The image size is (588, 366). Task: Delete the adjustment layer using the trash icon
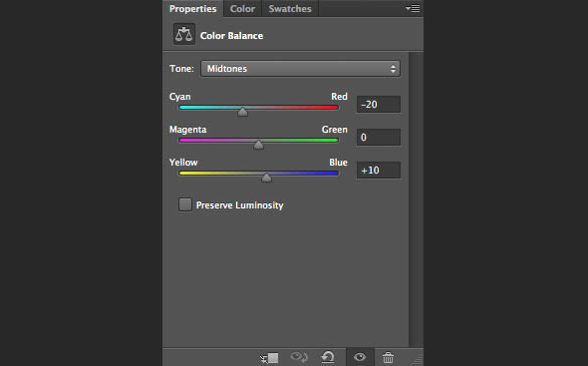(388, 357)
